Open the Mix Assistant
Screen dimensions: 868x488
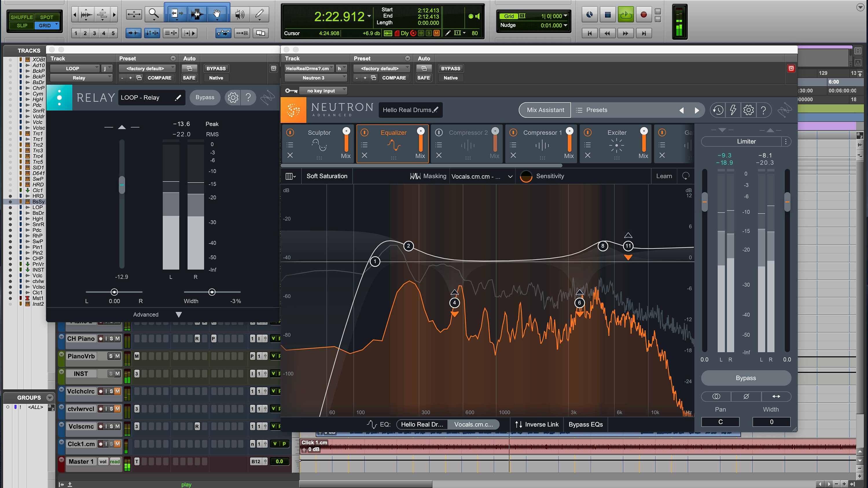[545, 110]
